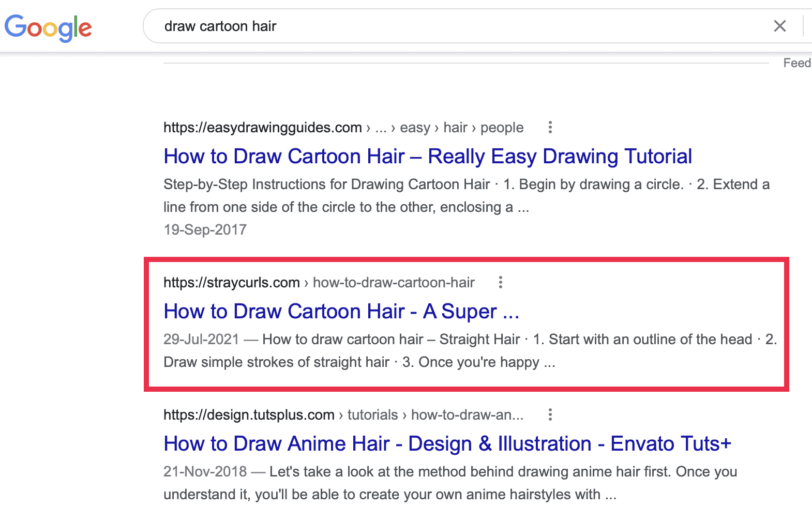Open three-dot options for easydrawingguides.com result

coord(550,127)
